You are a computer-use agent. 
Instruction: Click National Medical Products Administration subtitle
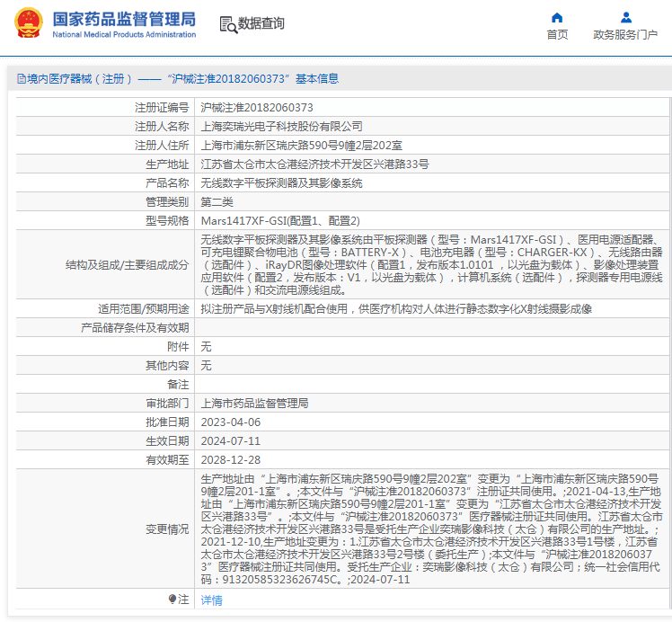pyautogui.click(x=124, y=34)
